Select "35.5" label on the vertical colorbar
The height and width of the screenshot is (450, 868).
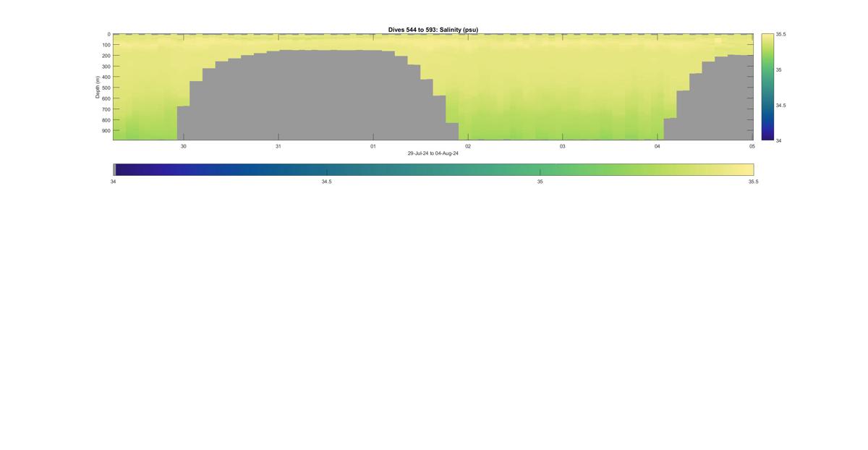(x=781, y=34)
